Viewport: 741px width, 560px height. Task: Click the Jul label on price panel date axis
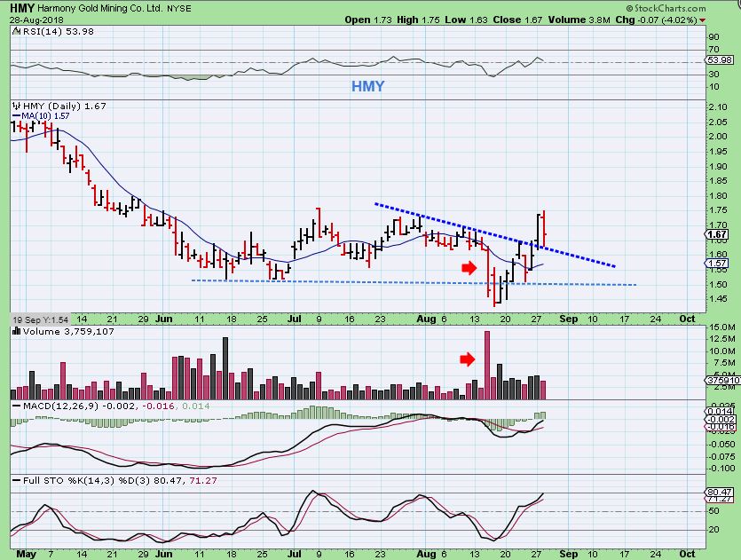(295, 319)
